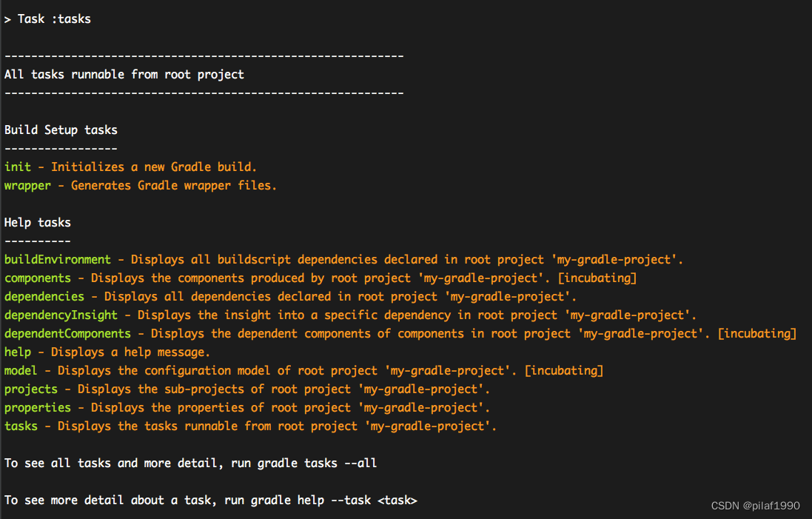Screen dimensions: 812x519
Task: Click the 'help' task name
Action: click(x=18, y=352)
